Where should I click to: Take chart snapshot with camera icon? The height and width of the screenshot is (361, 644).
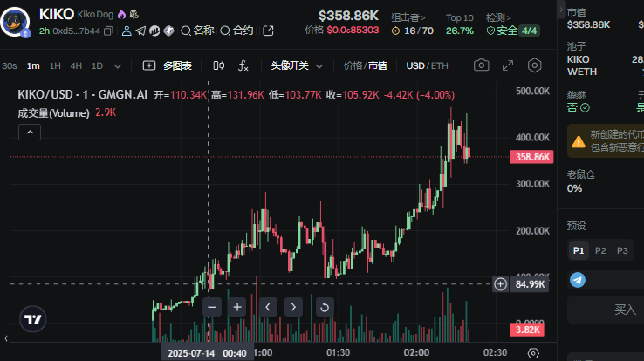(482, 65)
